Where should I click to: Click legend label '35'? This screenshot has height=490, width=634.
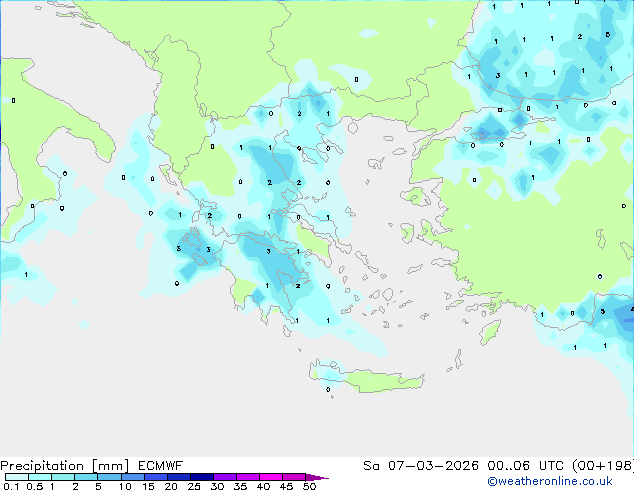(x=241, y=486)
